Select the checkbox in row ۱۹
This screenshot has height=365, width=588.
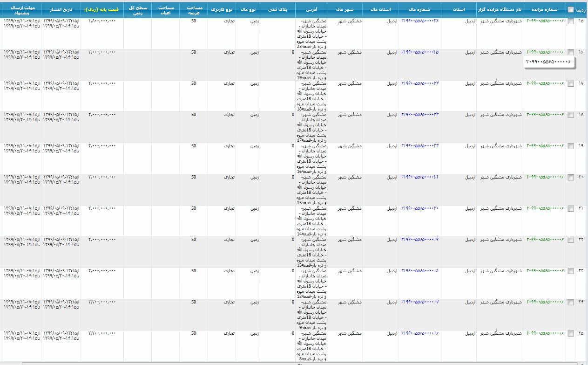(571, 146)
